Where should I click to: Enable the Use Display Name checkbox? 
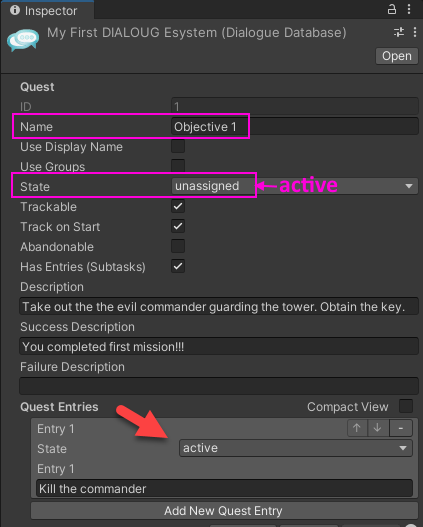tap(178, 147)
